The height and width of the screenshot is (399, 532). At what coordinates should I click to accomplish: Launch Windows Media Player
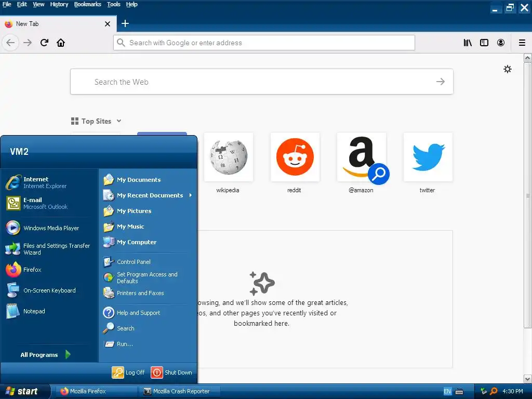click(50, 228)
